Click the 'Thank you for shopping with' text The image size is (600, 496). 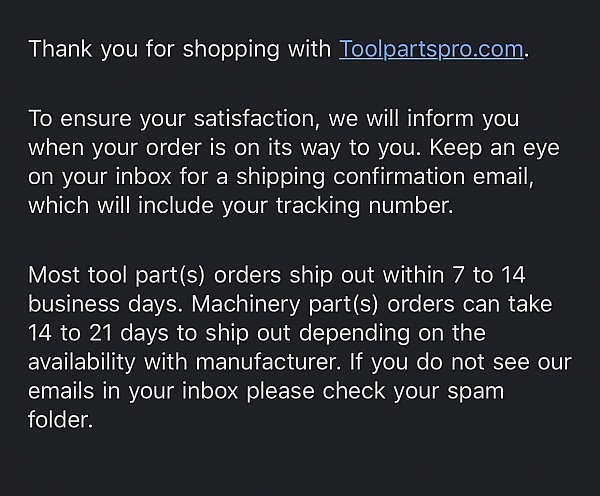180,49
